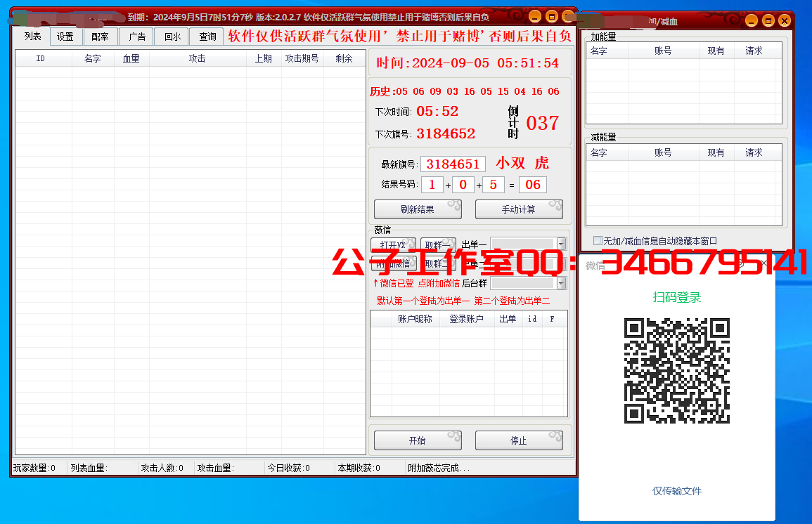This screenshot has height=524, width=812.
Task: Open the 设置 tab
Action: [x=65, y=37]
